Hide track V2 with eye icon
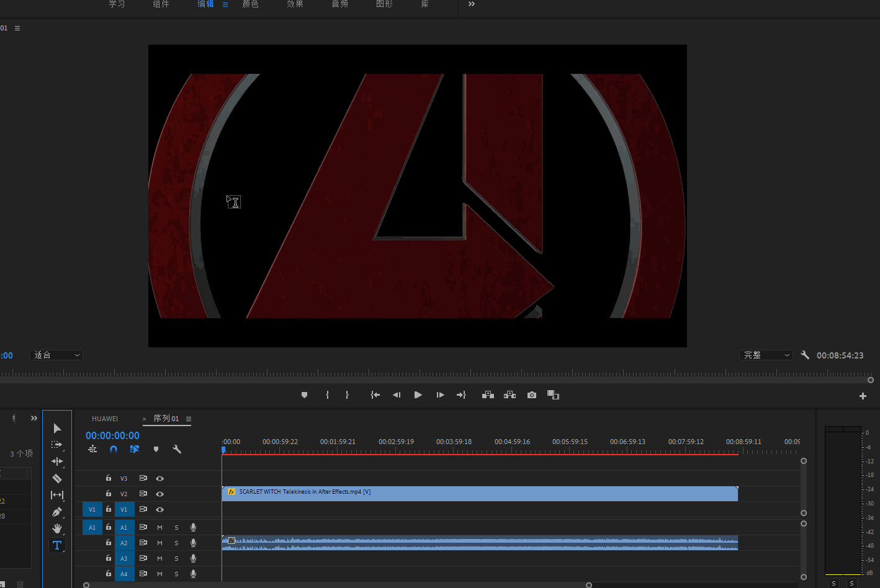This screenshot has height=588, width=880. [159, 494]
